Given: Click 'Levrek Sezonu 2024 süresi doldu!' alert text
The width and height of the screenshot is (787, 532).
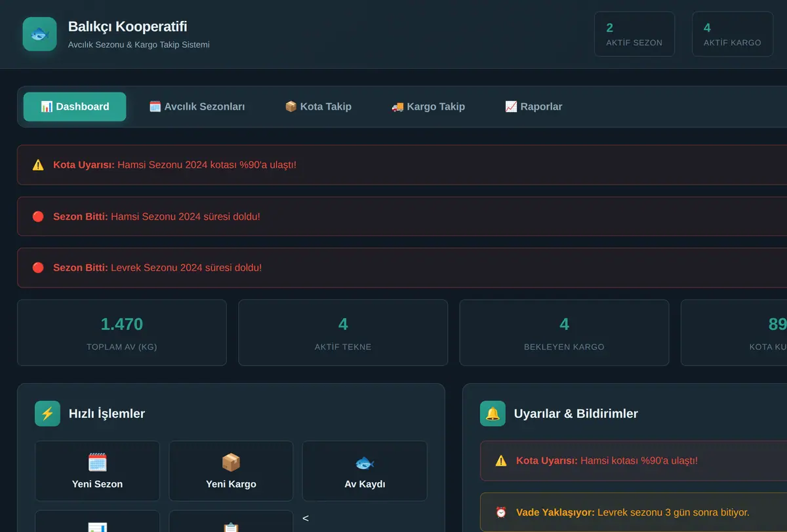Looking at the screenshot, I should click(186, 268).
